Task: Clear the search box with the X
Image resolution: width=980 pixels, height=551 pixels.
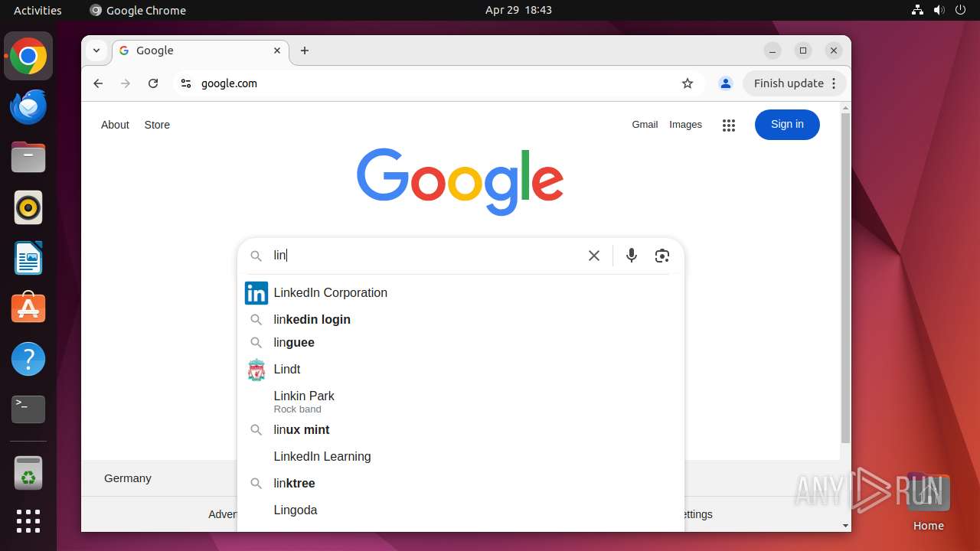Action: coord(594,256)
